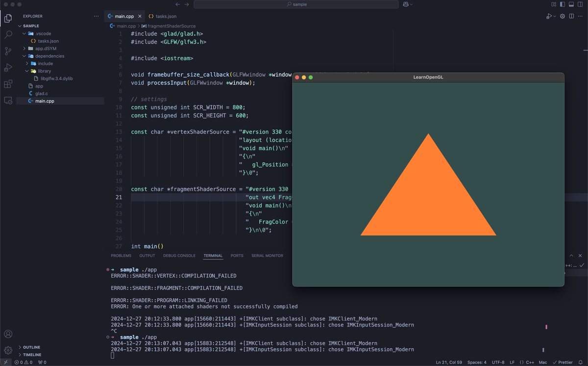Image resolution: width=588 pixels, height=366 pixels.
Task: Open the Search view in activity bar
Action: 8,35
